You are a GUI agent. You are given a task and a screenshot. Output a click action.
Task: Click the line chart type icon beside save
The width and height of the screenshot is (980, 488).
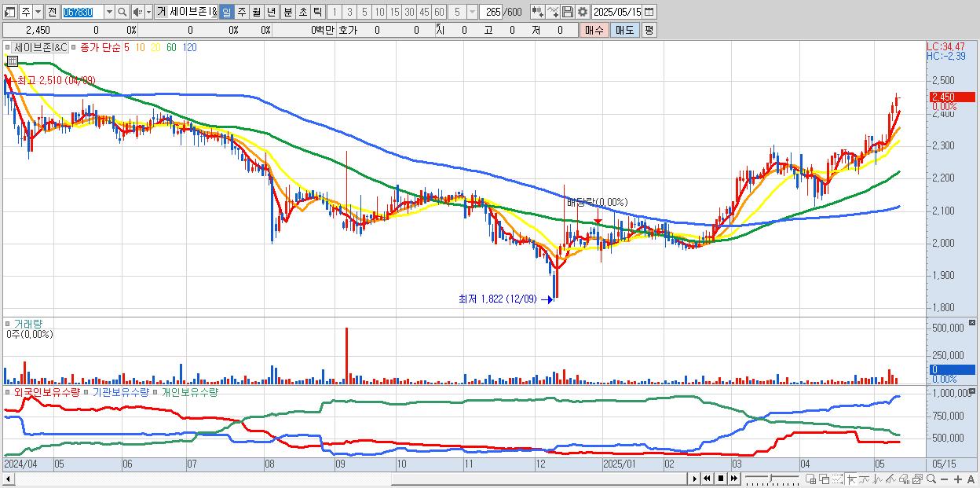pos(554,12)
